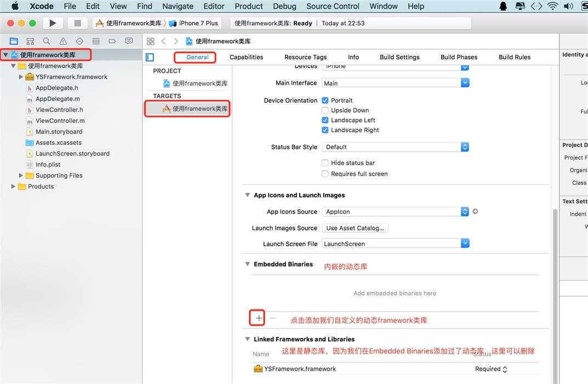This screenshot has height=384, width=588.
Task: Open the Issue navigator warning icon
Action: pyautogui.click(x=63, y=41)
